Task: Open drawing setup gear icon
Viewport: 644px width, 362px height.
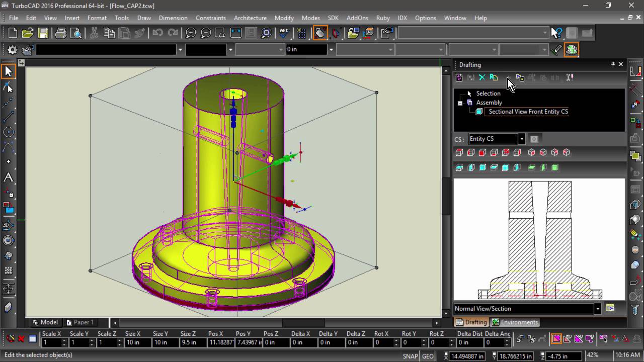Action: coord(13,50)
